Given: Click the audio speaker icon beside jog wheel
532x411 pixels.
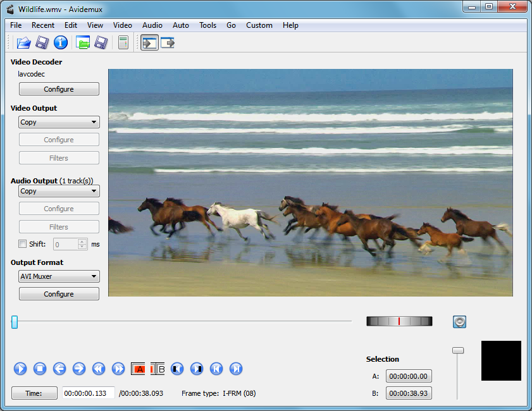Looking at the screenshot, I should tap(459, 322).
